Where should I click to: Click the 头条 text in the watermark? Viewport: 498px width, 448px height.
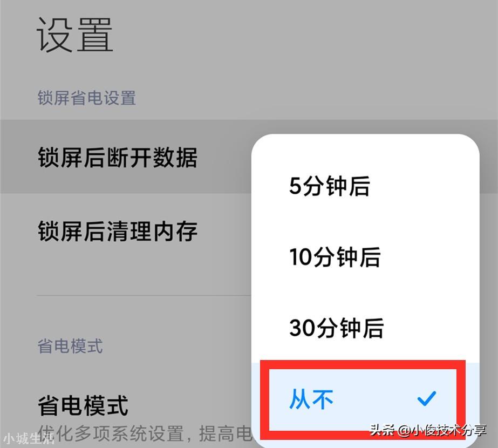[x=382, y=430]
